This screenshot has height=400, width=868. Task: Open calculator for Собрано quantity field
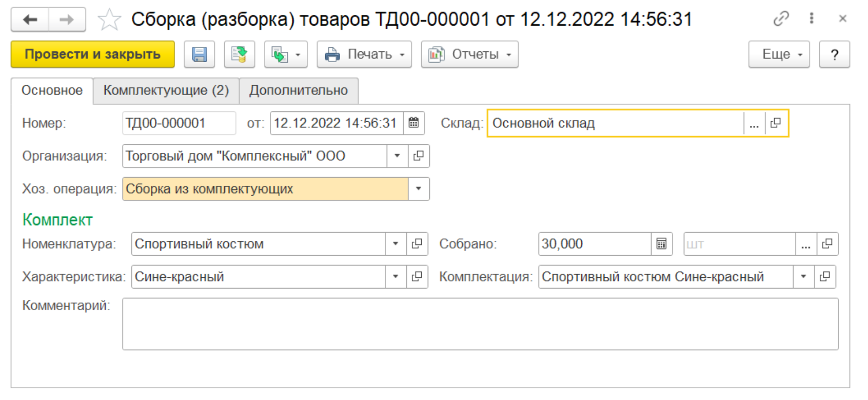coord(661,244)
